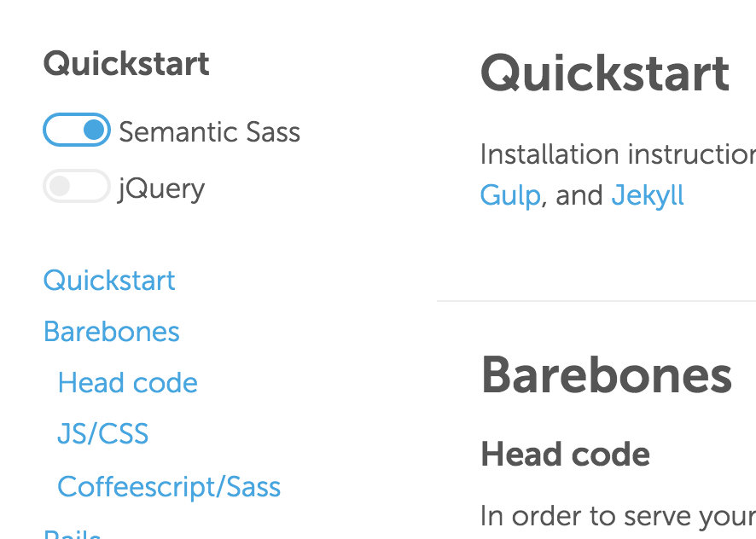Open the Jekyll link in the intro

click(x=648, y=195)
